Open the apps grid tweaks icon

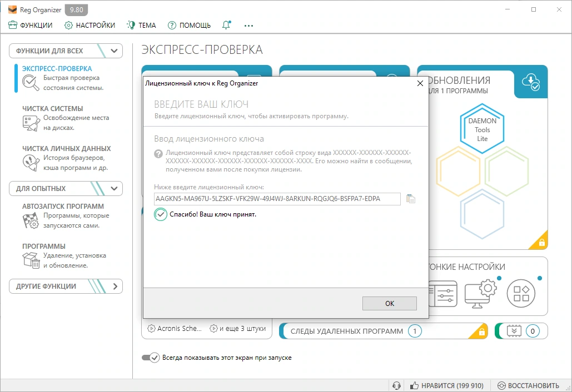521,293
